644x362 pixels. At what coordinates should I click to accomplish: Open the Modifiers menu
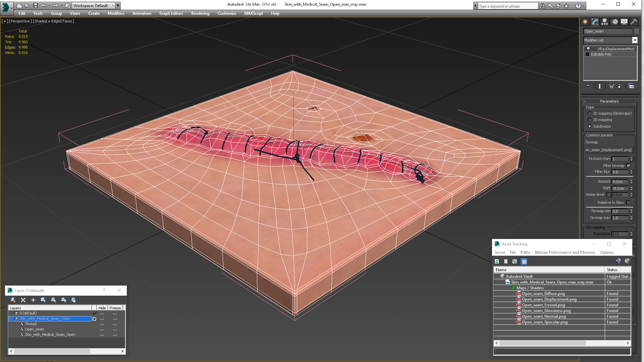coord(116,13)
